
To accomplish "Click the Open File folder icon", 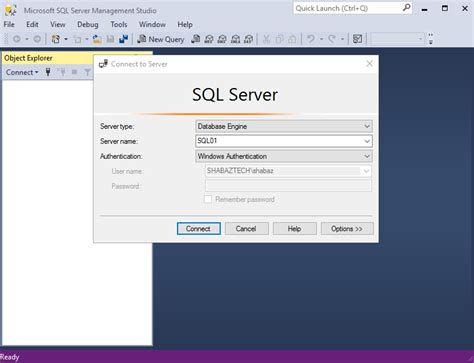I will pos(97,39).
